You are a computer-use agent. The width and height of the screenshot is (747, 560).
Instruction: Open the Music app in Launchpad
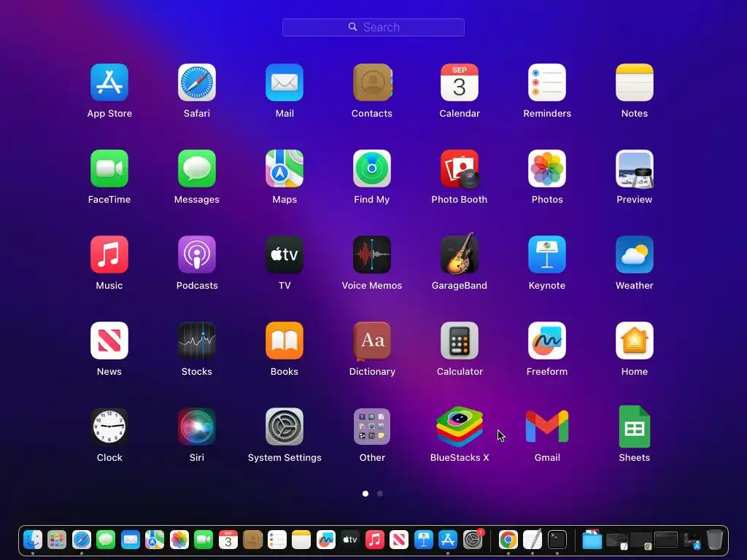pyautogui.click(x=109, y=254)
